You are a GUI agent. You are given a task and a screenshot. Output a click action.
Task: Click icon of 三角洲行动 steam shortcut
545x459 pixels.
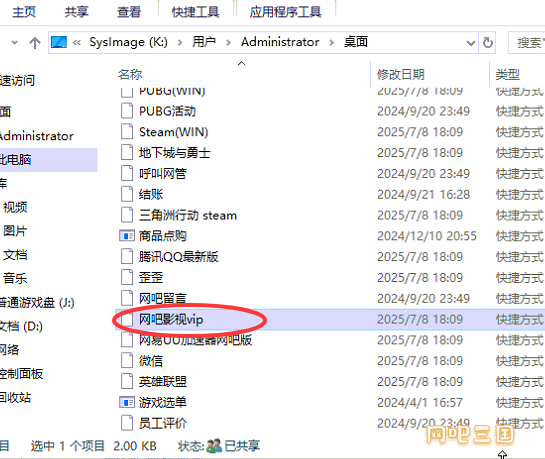tap(127, 215)
